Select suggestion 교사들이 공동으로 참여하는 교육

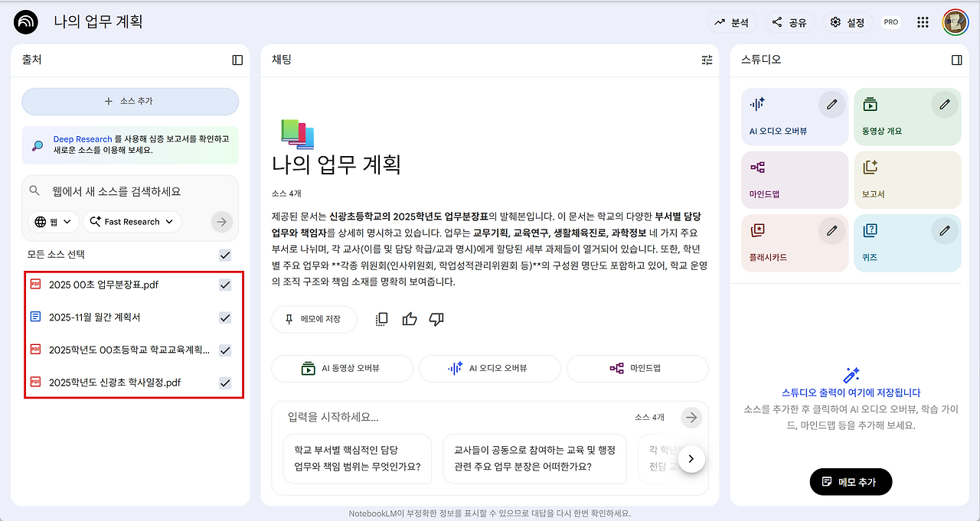(534, 458)
